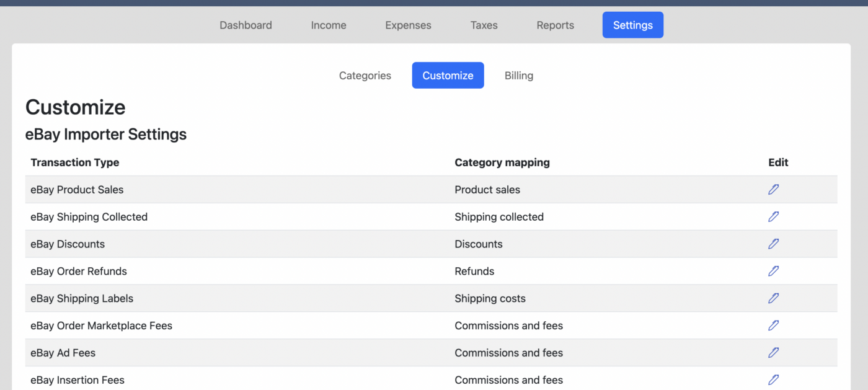Click the Category mapping column header
The width and height of the screenshot is (868, 390).
tap(502, 162)
